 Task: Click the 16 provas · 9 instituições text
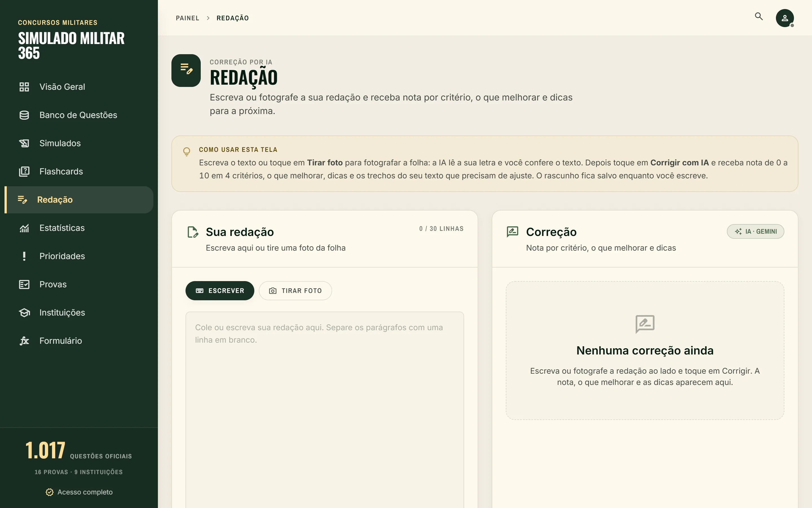coord(78,472)
